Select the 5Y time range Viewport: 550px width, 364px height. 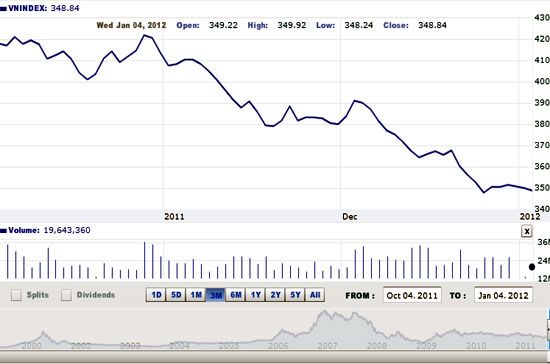pos(295,295)
